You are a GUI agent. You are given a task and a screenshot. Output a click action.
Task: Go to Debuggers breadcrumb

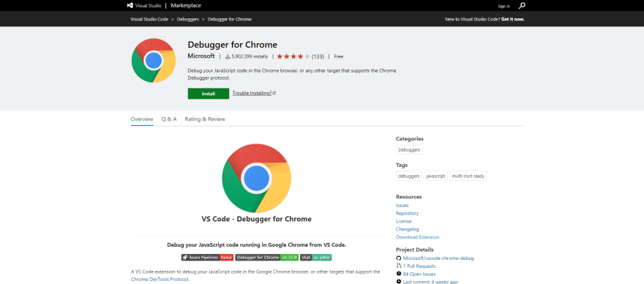click(x=188, y=19)
